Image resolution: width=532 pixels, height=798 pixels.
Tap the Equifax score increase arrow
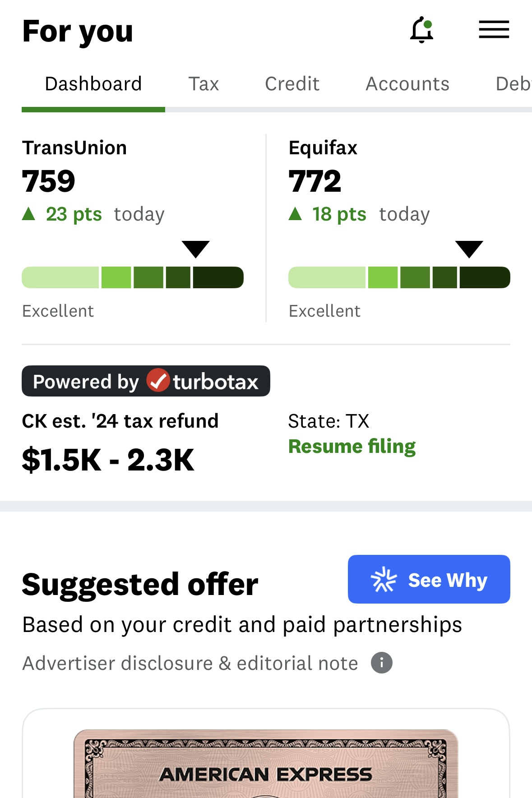[x=295, y=214]
